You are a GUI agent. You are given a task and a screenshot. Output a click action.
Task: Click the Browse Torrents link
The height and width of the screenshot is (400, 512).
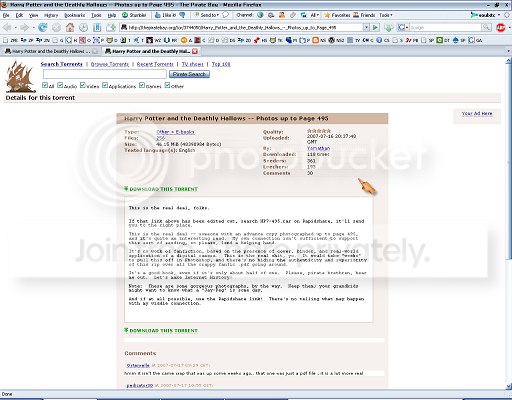110,64
